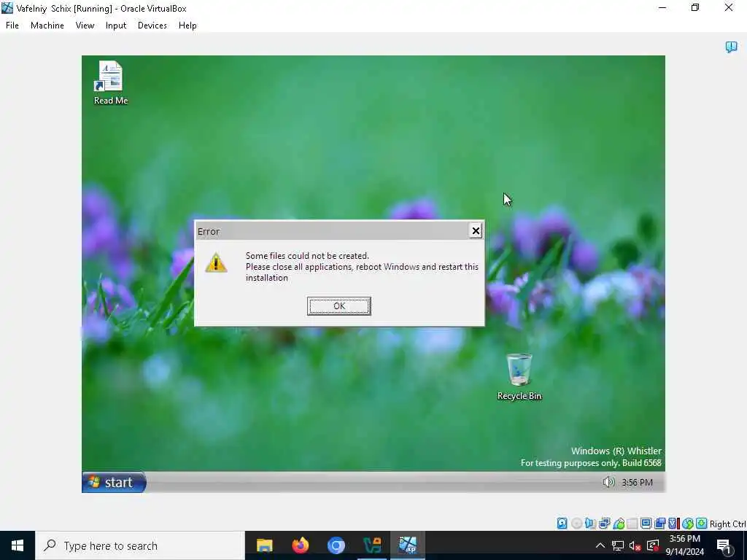Click the guest taskbar volume speaker icon
Viewport: 747px width, 560px height.
pyautogui.click(x=608, y=483)
